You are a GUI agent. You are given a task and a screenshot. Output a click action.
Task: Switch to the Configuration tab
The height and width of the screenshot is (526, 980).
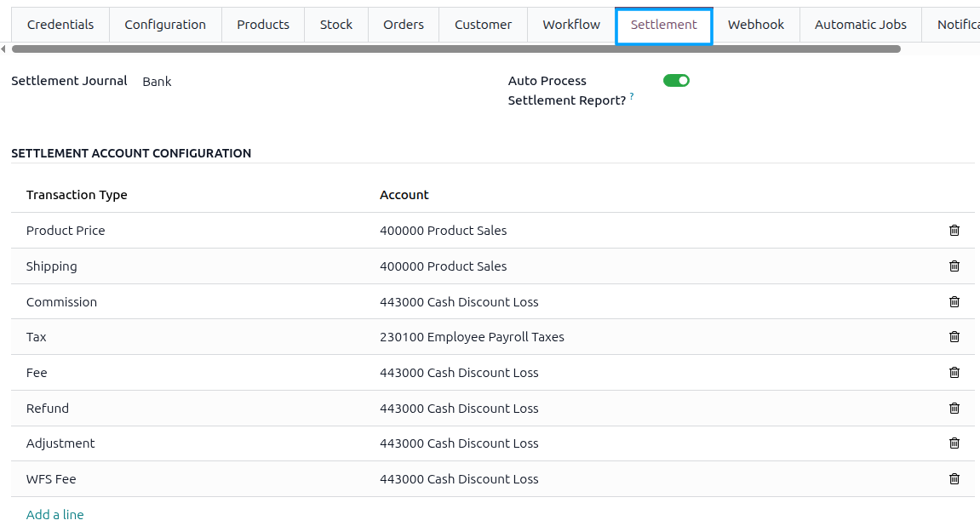(165, 25)
